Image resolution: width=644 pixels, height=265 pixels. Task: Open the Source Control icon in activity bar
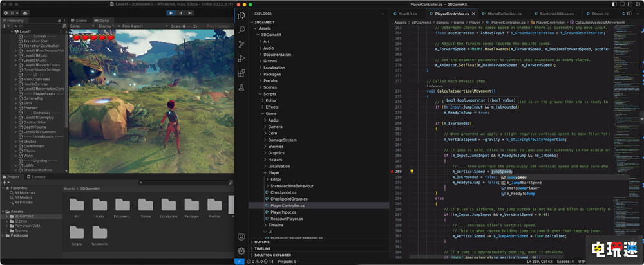coord(241,44)
